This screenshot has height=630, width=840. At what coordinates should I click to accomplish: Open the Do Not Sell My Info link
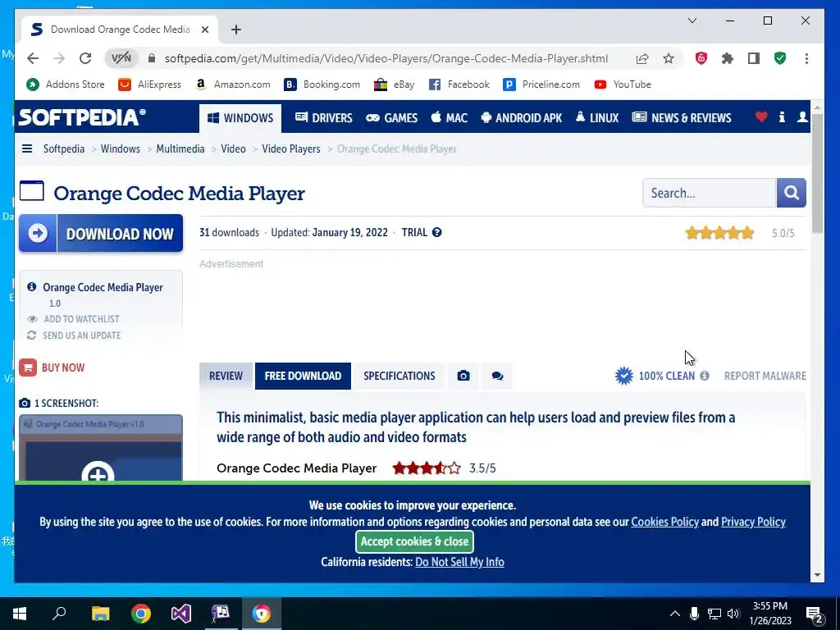459,562
